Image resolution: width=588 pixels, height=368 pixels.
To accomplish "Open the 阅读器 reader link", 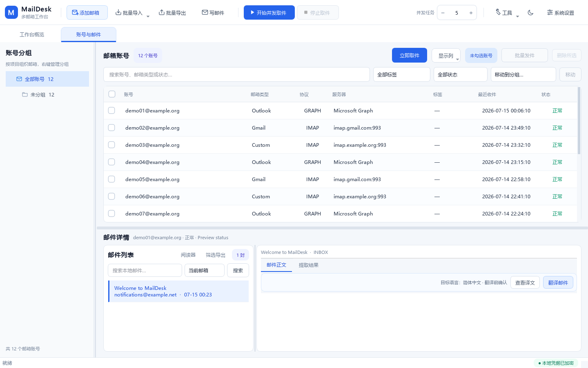I will click(188, 255).
